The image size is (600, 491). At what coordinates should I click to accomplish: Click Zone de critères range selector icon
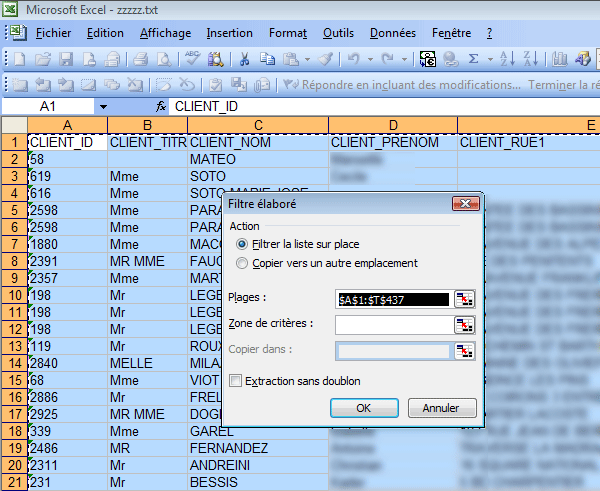464,324
